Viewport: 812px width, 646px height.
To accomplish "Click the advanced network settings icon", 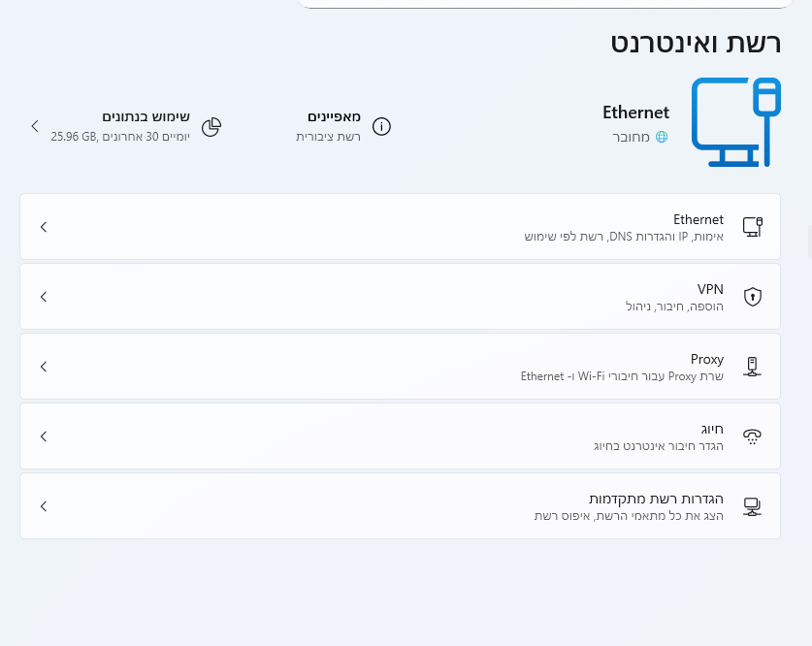I will 753,506.
